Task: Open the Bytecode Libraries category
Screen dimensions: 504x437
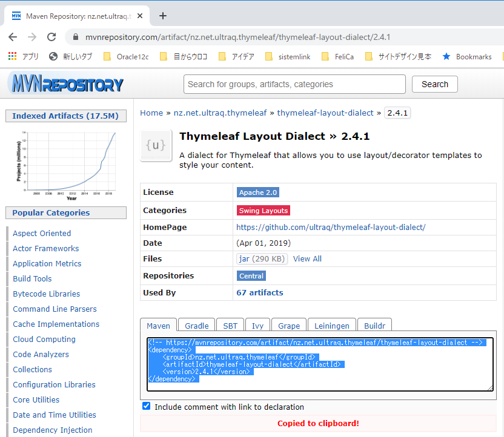Action: pos(46,294)
